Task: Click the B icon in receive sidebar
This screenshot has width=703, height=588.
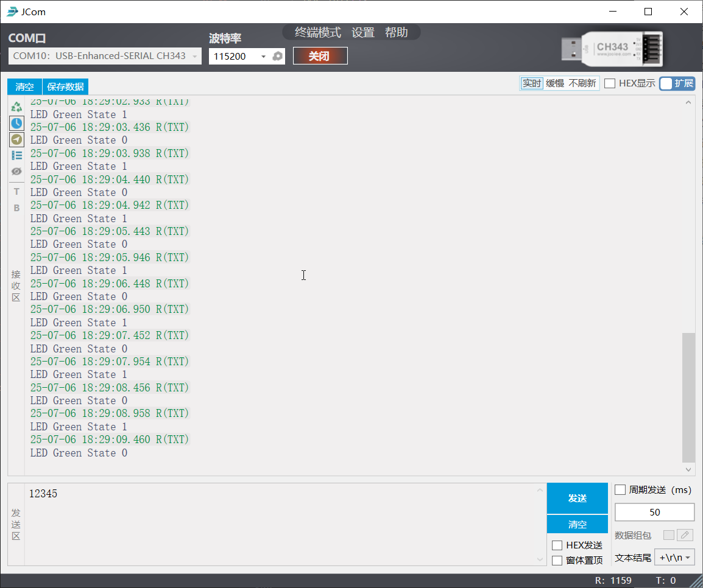Action: (x=16, y=208)
